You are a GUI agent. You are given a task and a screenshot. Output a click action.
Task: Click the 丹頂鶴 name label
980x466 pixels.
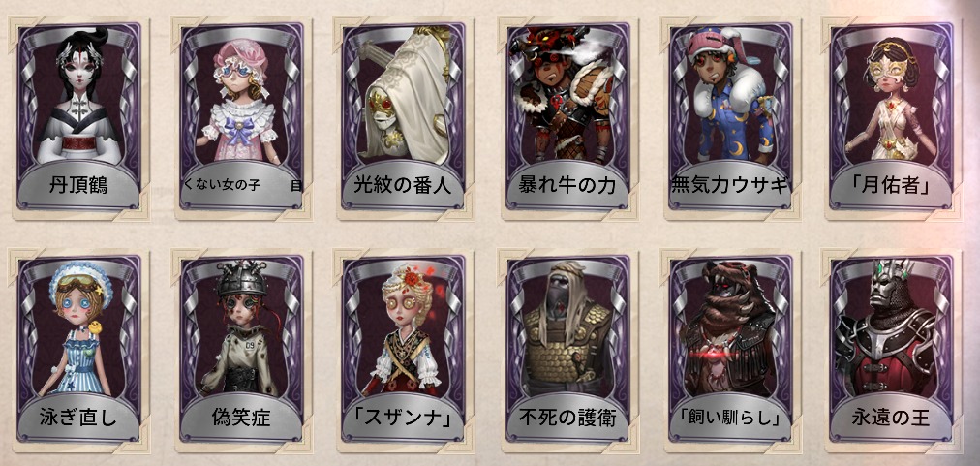(x=78, y=186)
